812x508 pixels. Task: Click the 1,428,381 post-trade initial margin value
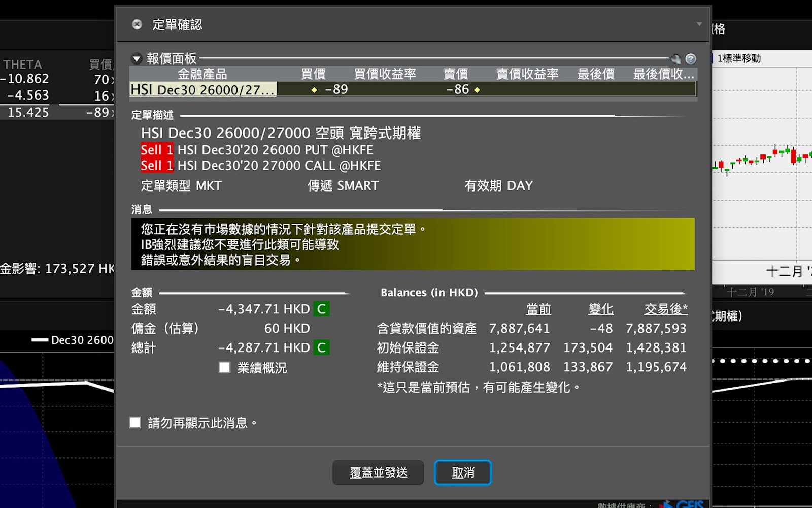(x=656, y=347)
